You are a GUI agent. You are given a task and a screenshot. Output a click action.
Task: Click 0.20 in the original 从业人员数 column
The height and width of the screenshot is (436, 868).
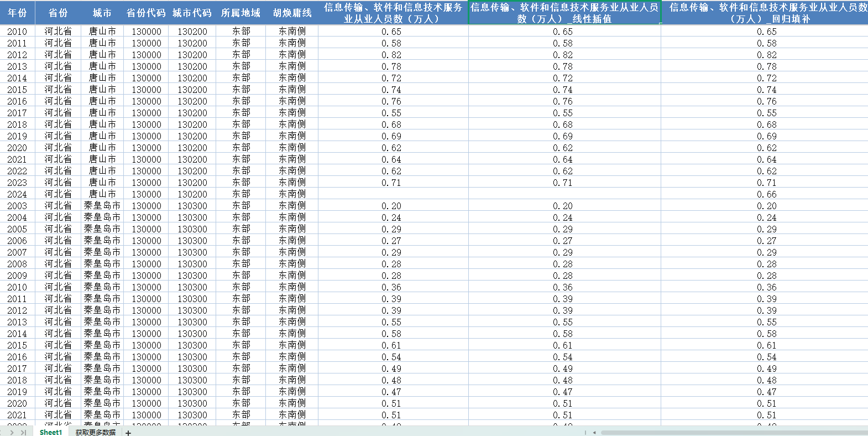tap(391, 206)
